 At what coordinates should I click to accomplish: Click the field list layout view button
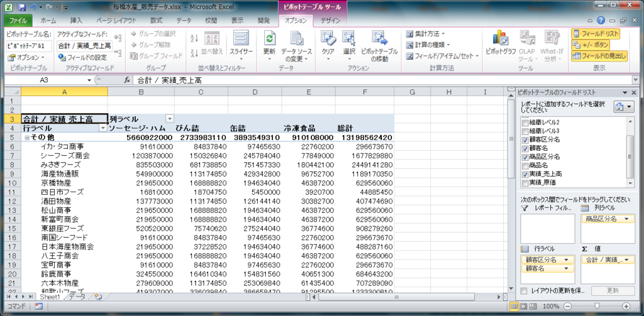tap(623, 106)
